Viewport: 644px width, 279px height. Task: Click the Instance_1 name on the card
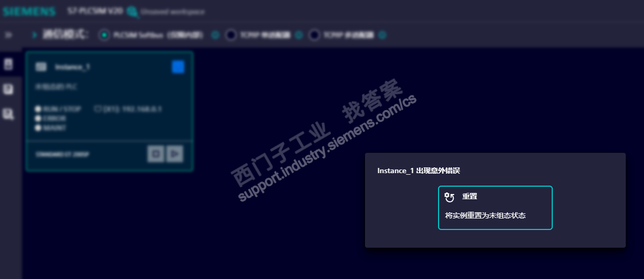[72, 67]
